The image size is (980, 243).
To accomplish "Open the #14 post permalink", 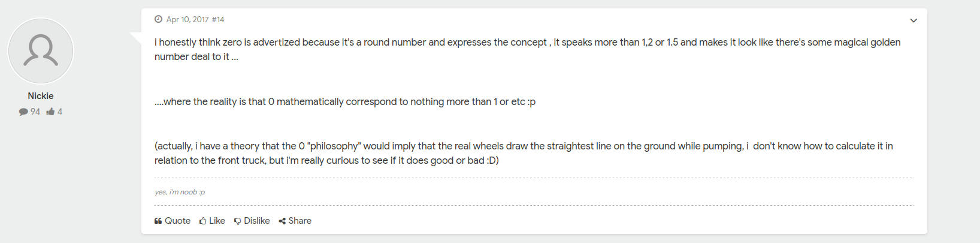I will click(218, 19).
